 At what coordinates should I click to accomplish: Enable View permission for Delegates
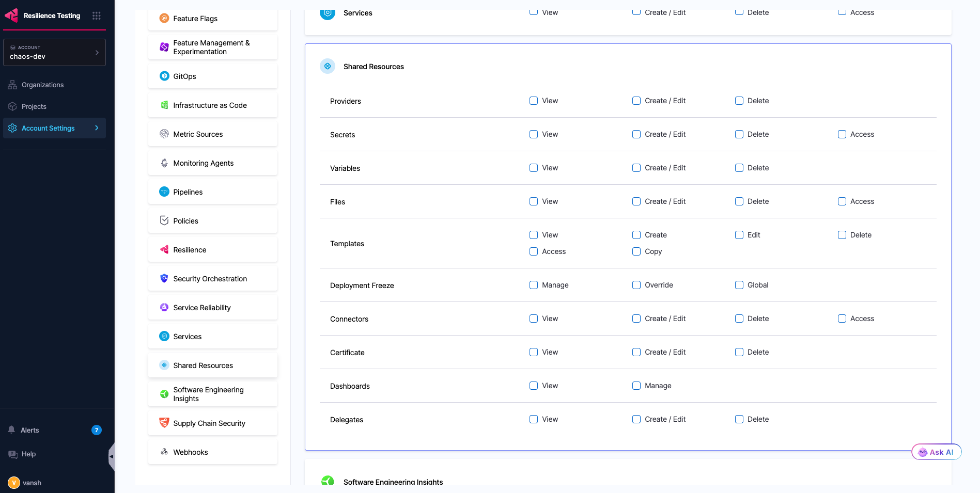tap(534, 419)
